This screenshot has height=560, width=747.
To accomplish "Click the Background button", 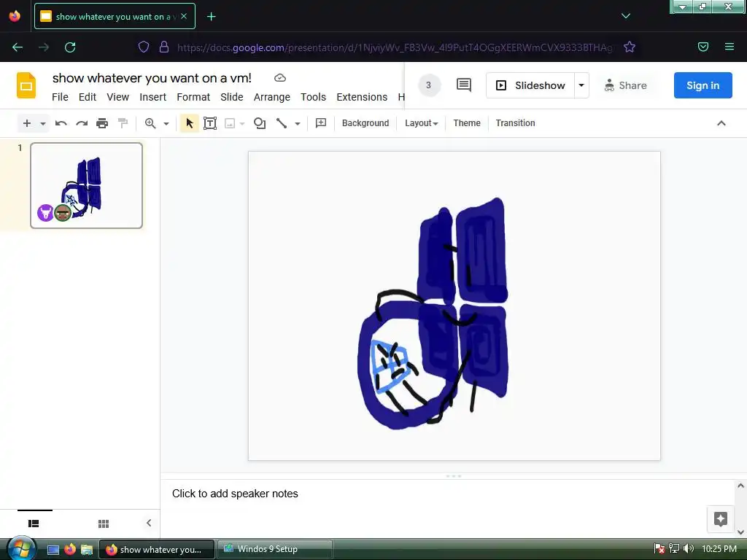I will (x=365, y=122).
